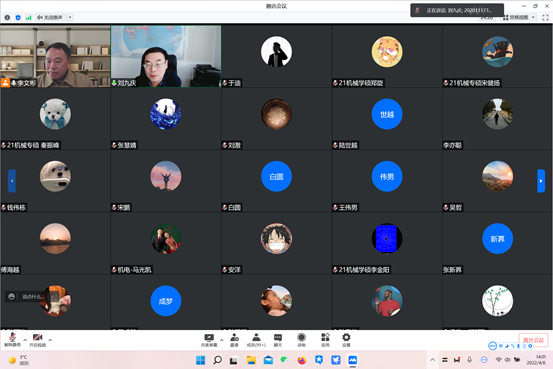Open the speaker sound dropdown arrow
Image resolution: width=553 pixels, height=369 pixels.
[x=70, y=17]
